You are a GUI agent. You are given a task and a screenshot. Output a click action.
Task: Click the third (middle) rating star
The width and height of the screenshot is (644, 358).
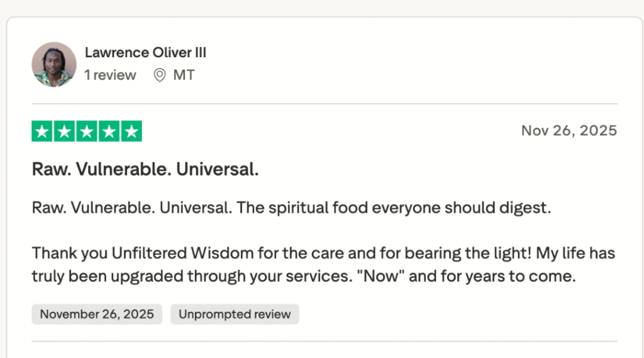(87, 131)
